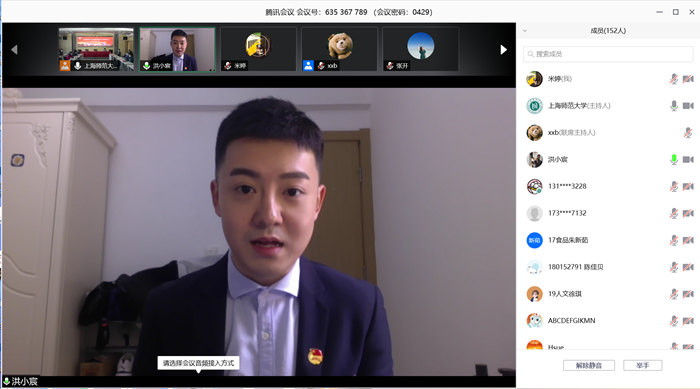The image size is (700, 389).
Task: Click camera icon beside 上海师范大学 host
Action: click(x=688, y=106)
